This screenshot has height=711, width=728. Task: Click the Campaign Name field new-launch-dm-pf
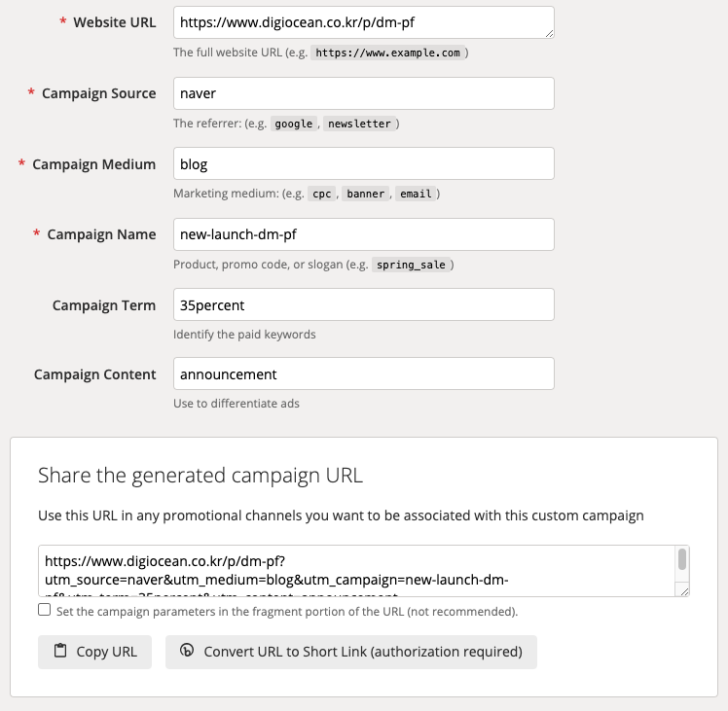364,234
